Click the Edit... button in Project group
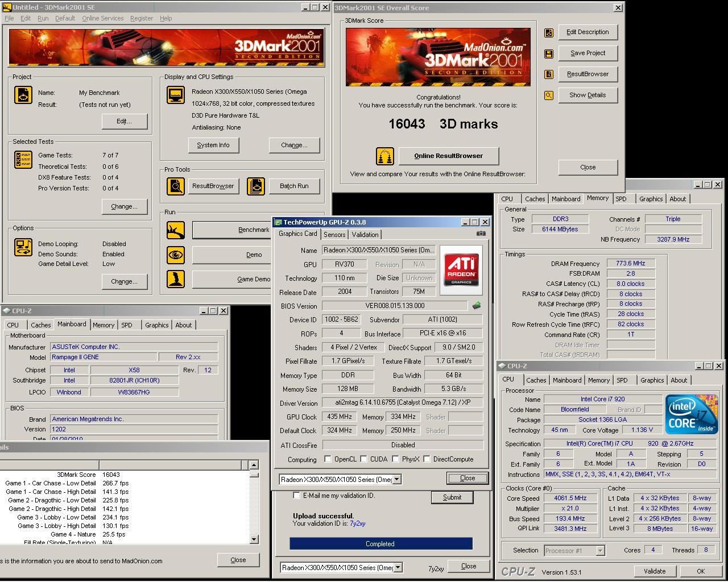This screenshot has height=582, width=728. (125, 121)
